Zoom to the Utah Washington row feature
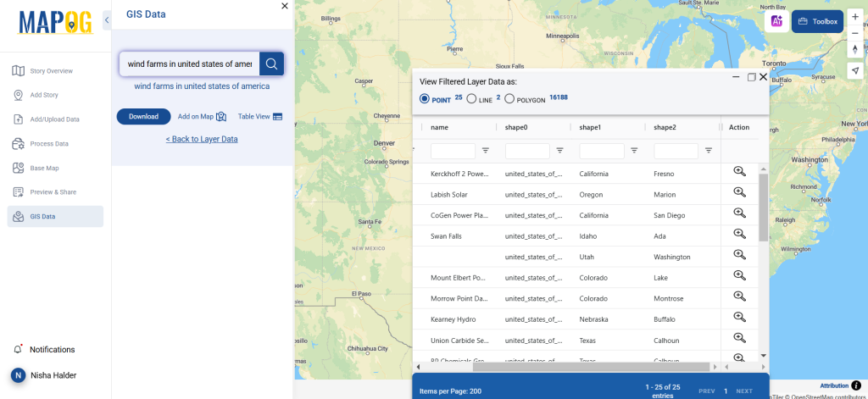Viewport: 868px width, 399px height. click(739, 254)
